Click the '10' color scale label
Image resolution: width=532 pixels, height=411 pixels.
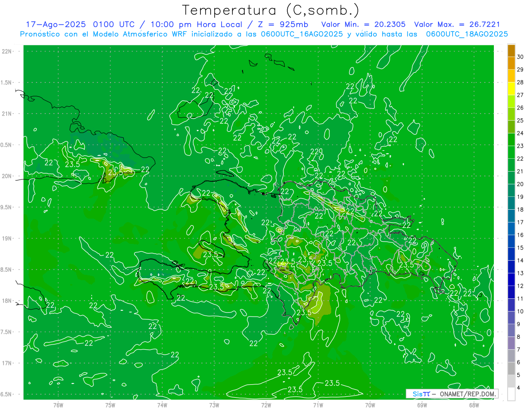(x=520, y=311)
